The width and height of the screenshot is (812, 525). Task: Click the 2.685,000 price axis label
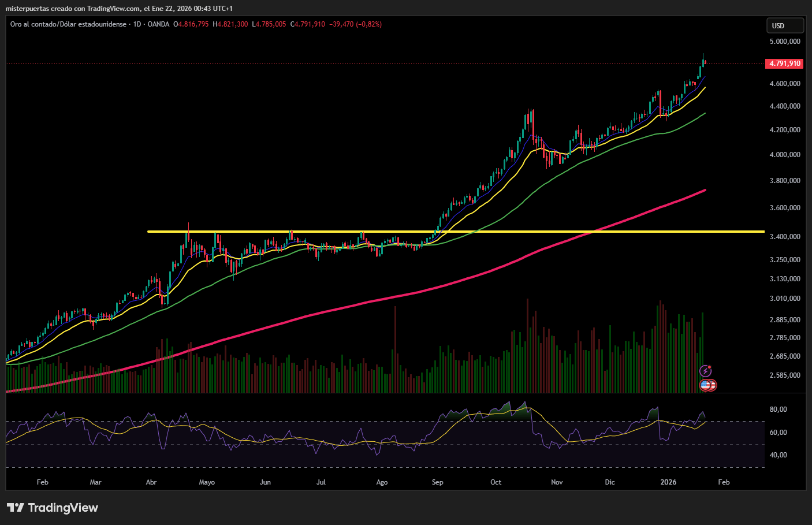[785, 356]
